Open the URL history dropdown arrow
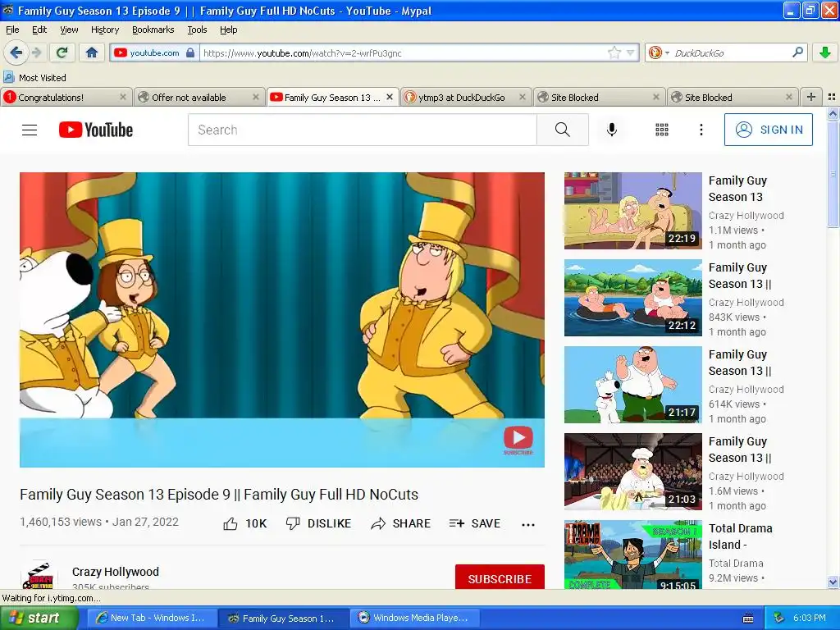 tap(631, 52)
